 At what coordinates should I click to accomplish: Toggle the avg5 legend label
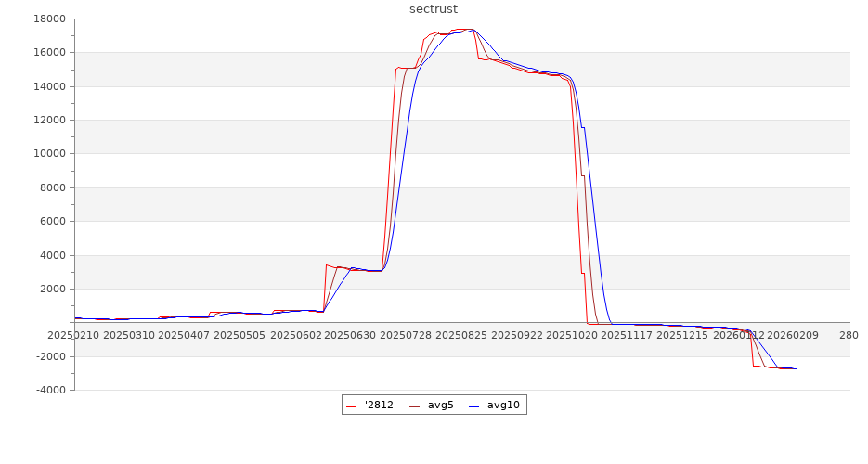point(440,406)
